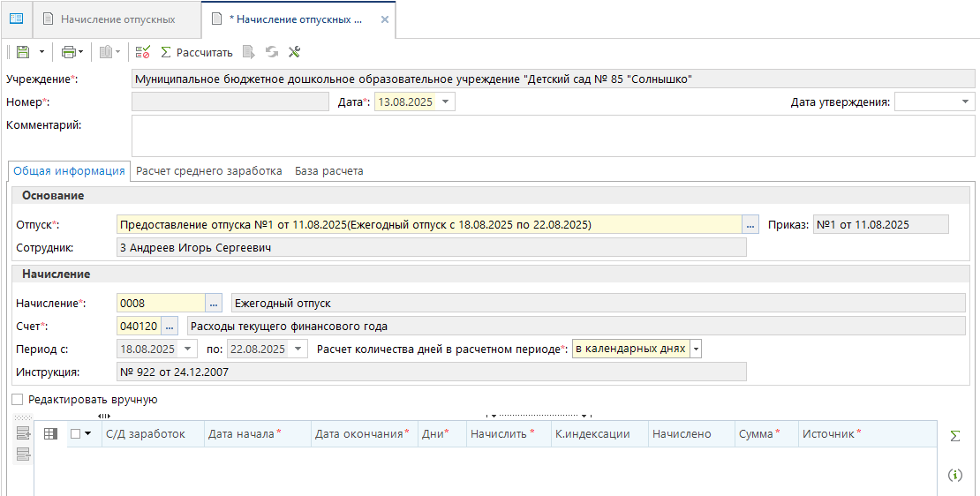Click the table column settings icon
The image size is (980, 496).
[50, 433]
